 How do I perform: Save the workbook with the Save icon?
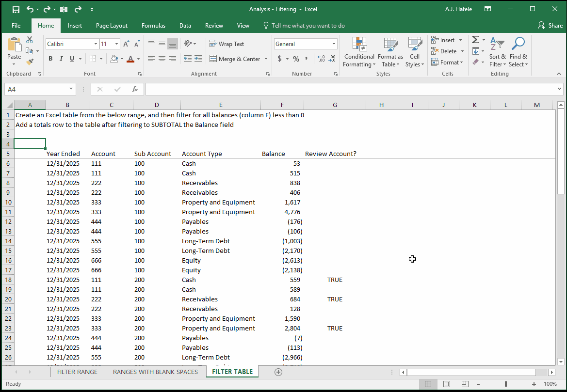click(x=16, y=9)
